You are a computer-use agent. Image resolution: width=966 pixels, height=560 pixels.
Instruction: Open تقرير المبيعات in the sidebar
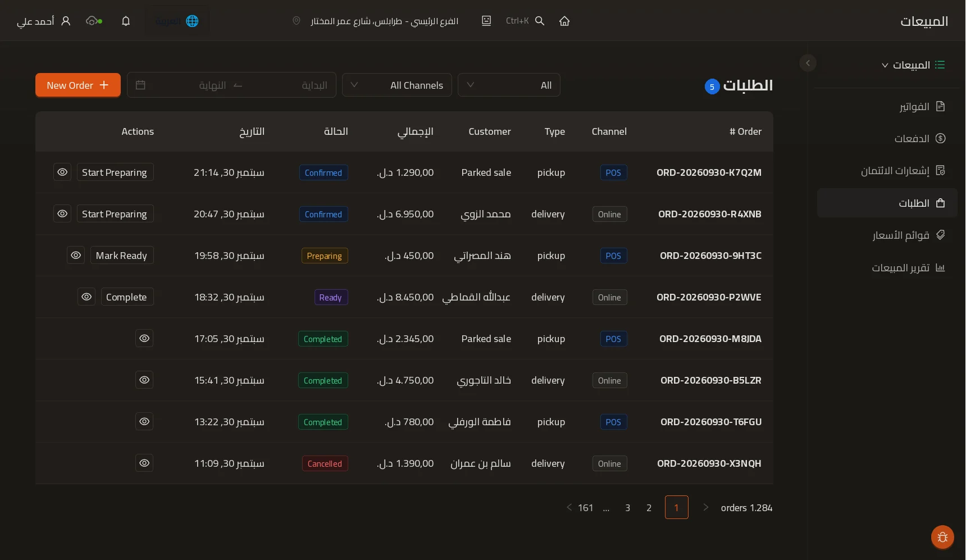click(x=887, y=267)
